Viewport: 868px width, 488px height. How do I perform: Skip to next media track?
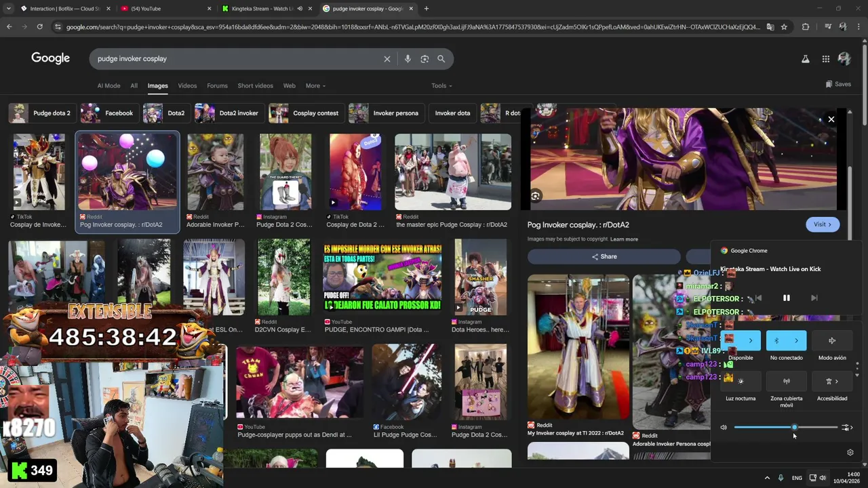coord(814,298)
